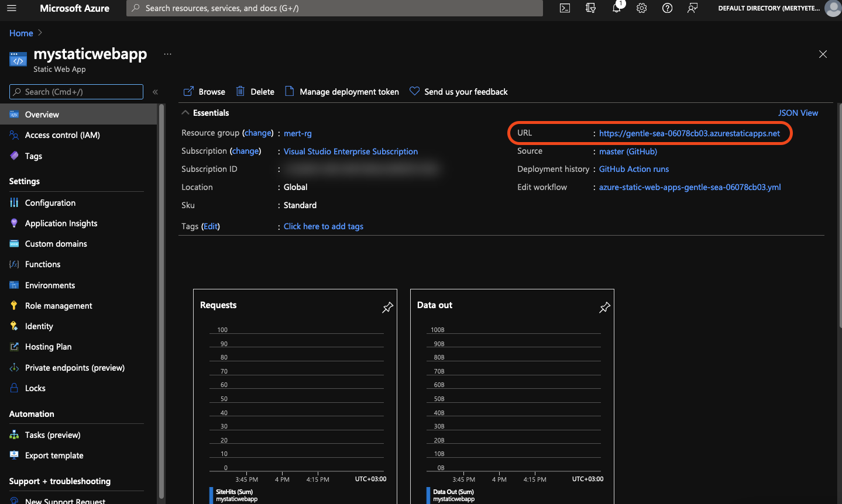Screen dimensions: 842x504
Task: Open the azure-static-web-apps workflow yml link
Action: [690, 187]
